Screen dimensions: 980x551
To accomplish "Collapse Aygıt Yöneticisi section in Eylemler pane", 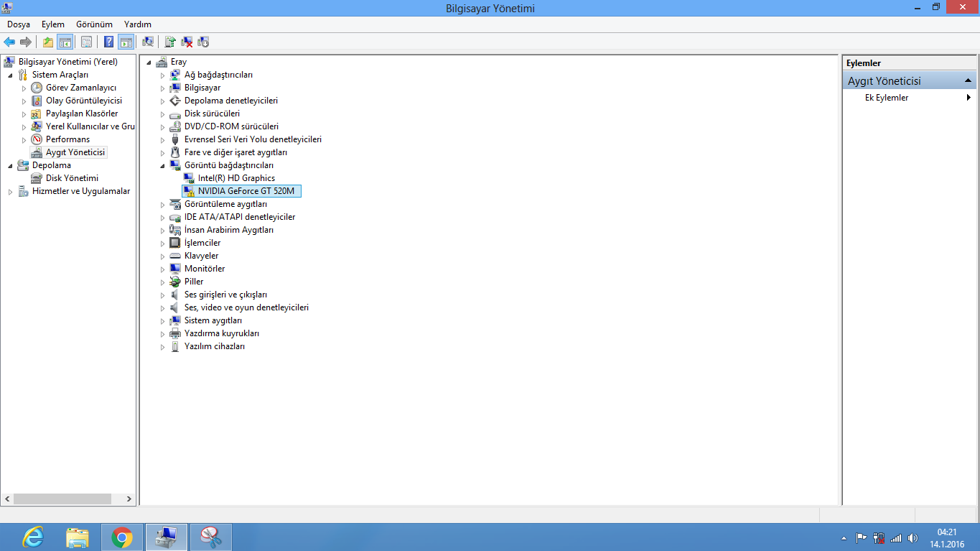I will [968, 81].
